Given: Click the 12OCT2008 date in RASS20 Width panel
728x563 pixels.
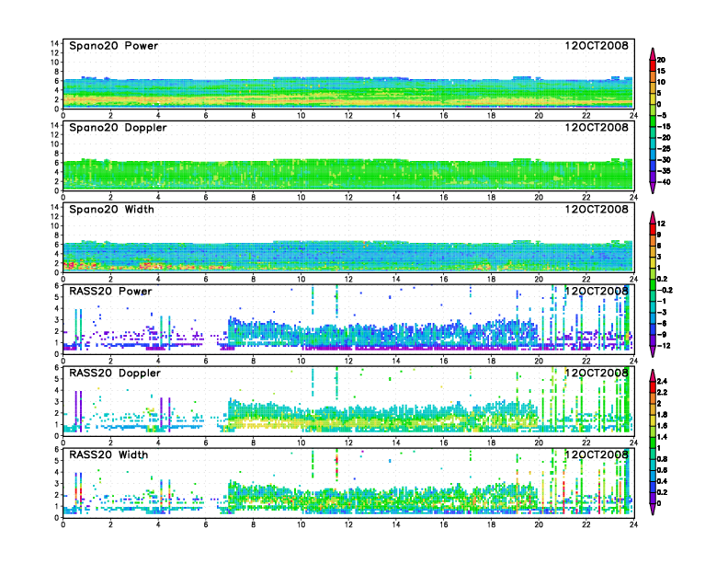Looking at the screenshot, I should pyautogui.click(x=597, y=454).
